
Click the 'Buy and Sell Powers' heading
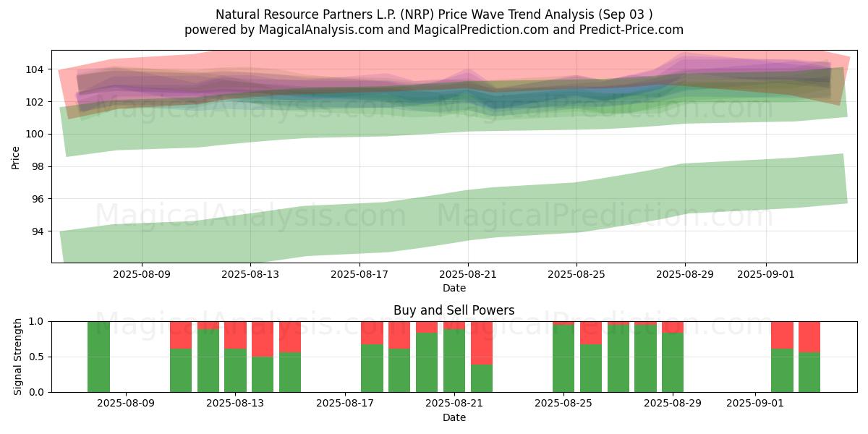coord(454,310)
